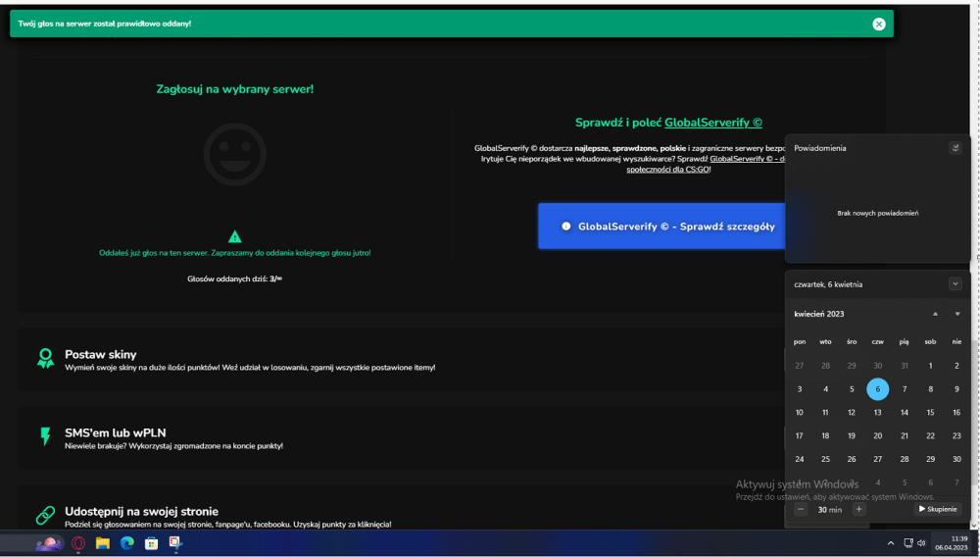Screen dimensions: 980x557
Task: Open the GlobalServerify © link in heading
Action: [x=713, y=123]
